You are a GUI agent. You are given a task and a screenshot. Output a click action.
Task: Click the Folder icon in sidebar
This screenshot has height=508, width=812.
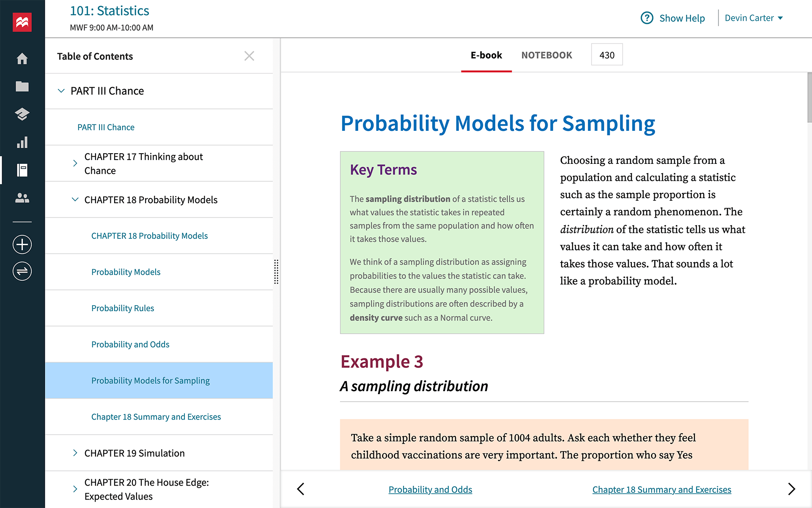point(22,86)
